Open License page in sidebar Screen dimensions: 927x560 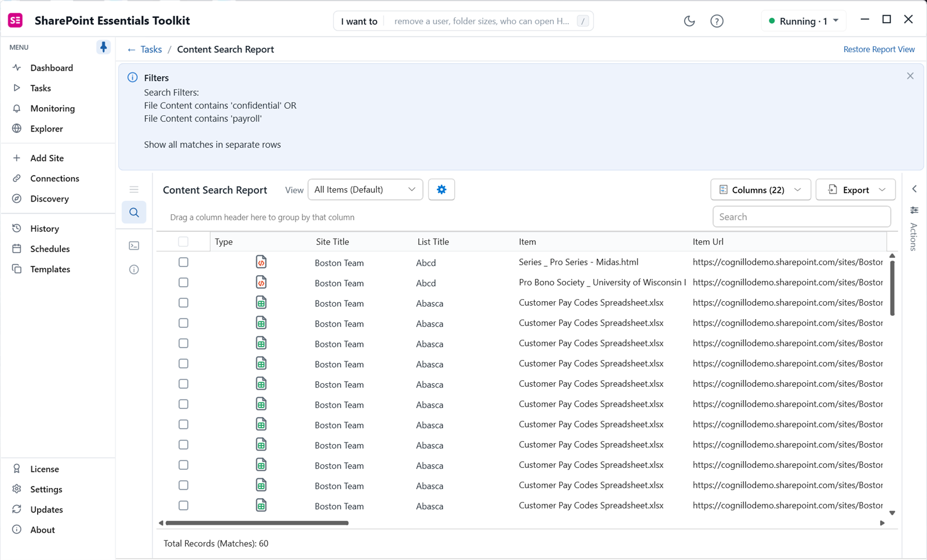[45, 469]
